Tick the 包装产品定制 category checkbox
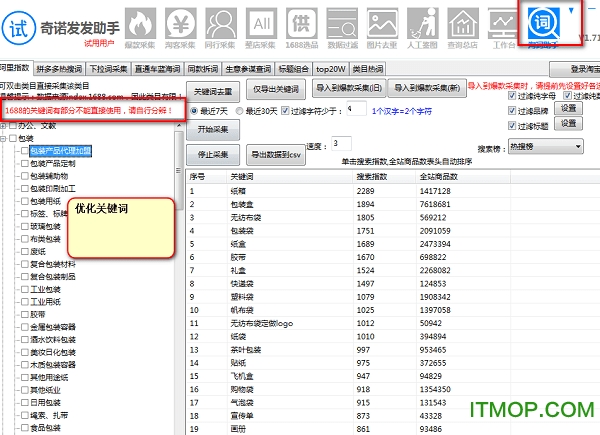The height and width of the screenshot is (435, 600). (23, 162)
